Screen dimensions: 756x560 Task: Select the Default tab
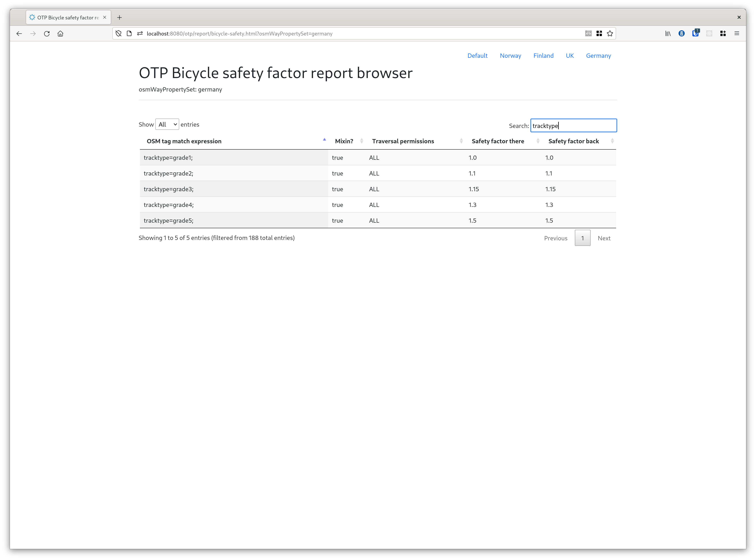477,55
